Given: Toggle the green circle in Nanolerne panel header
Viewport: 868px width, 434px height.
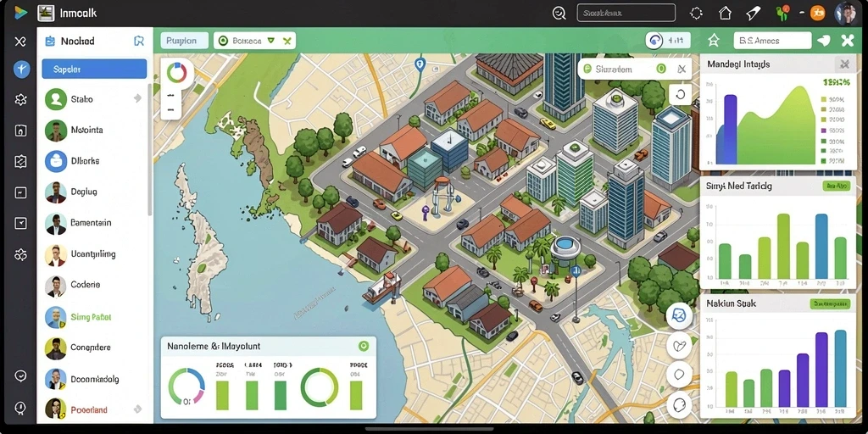Looking at the screenshot, I should (x=363, y=346).
